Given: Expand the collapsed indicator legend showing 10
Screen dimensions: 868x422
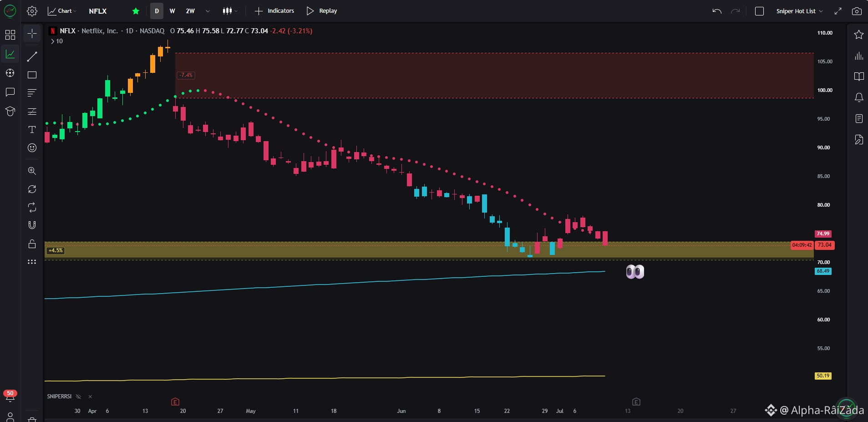Looking at the screenshot, I should tap(56, 41).
